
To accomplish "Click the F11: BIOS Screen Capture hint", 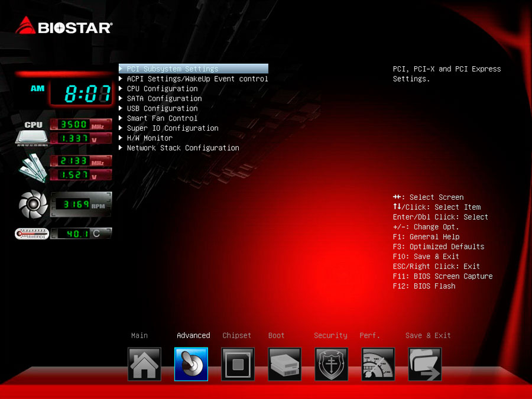I will coord(442,276).
